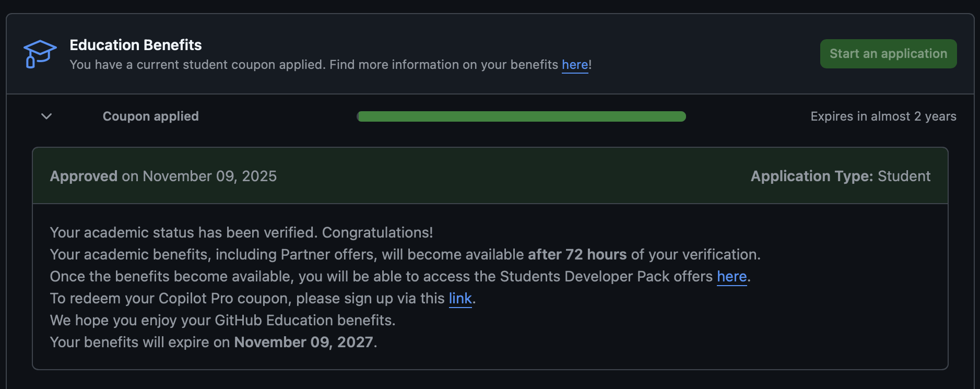
Task: Click the Start an application button
Action: click(x=888, y=53)
